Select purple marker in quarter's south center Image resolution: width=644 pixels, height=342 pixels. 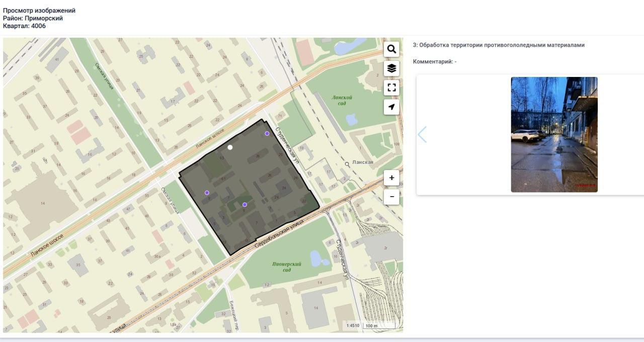tap(245, 205)
